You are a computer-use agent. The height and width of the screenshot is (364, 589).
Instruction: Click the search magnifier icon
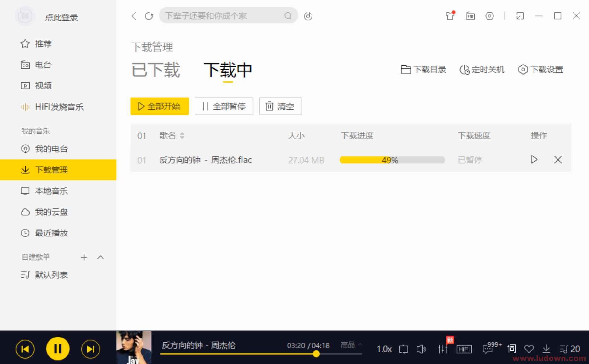288,16
